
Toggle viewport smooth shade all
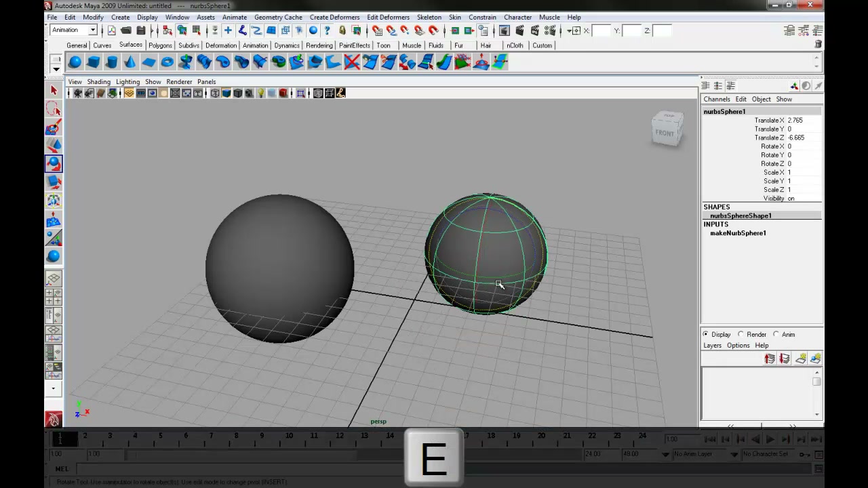pyautogui.click(x=226, y=93)
